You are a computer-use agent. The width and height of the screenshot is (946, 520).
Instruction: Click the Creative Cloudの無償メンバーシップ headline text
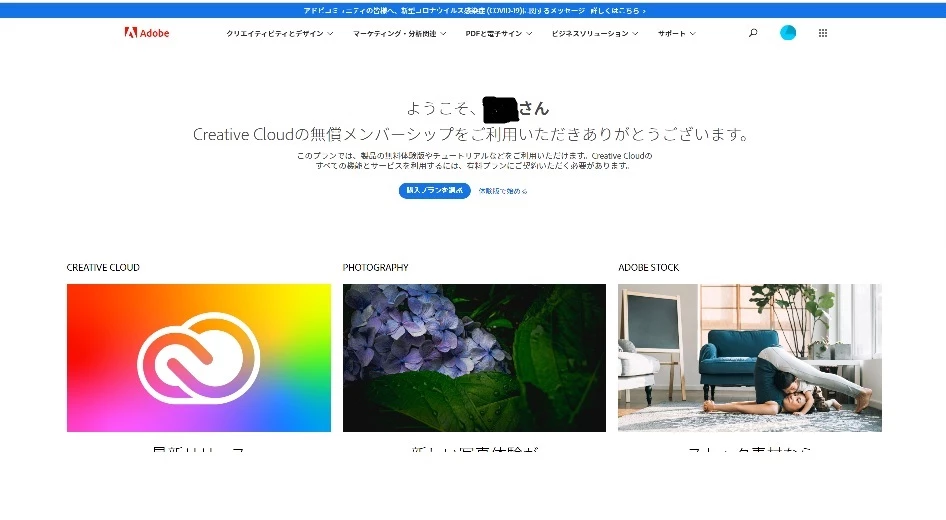[471, 135]
